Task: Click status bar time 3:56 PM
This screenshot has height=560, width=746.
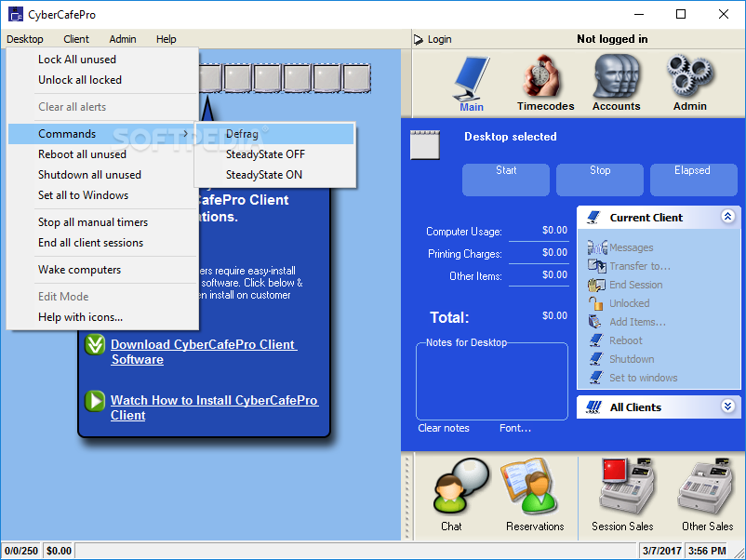Action: (707, 551)
